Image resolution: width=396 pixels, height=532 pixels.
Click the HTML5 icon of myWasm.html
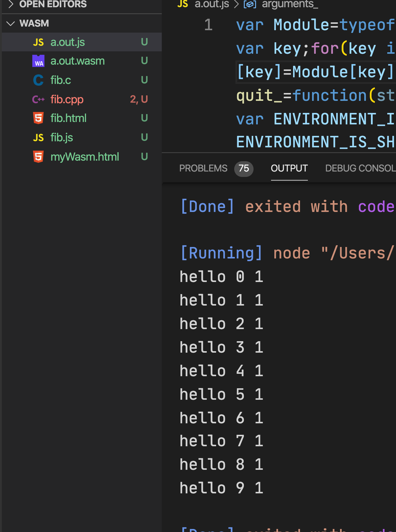point(38,157)
